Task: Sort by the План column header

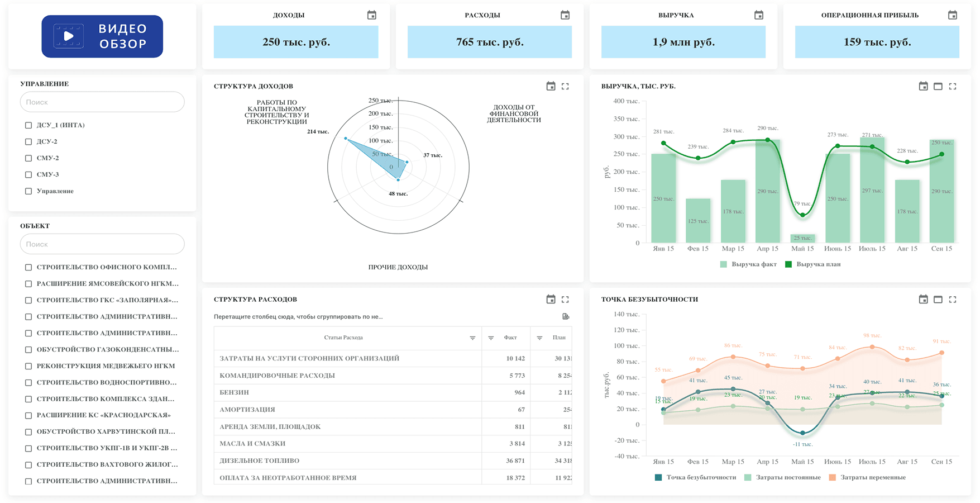Action: [559, 338]
